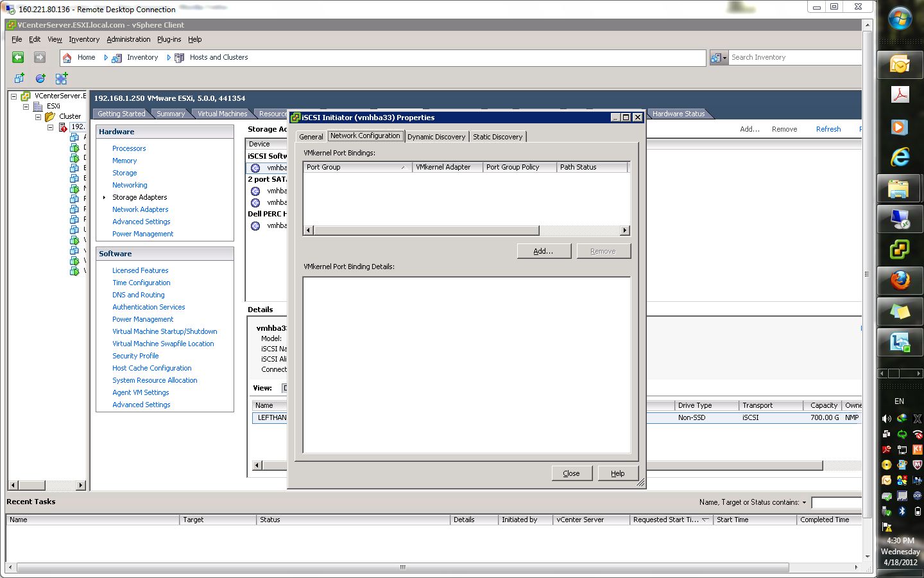This screenshot has height=578, width=924.
Task: Click the volume speaker tray icon
Action: pyautogui.click(x=887, y=418)
